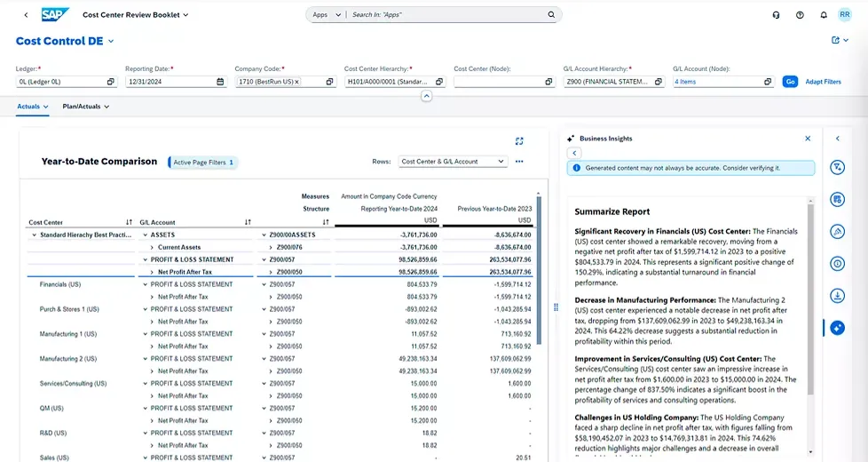868x462 pixels.
Task: Click the 4 Items link in G/L Account
Action: click(x=685, y=82)
